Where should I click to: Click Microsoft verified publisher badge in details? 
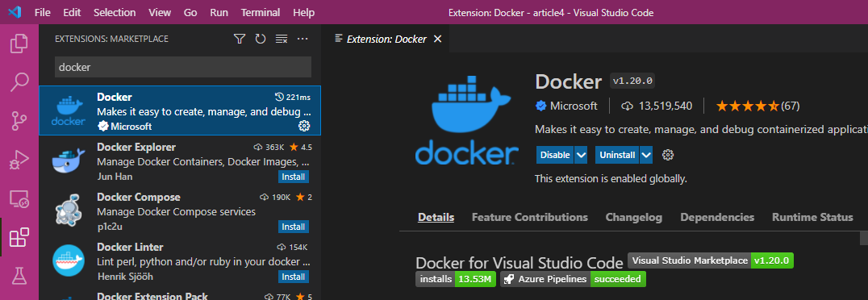click(540, 106)
